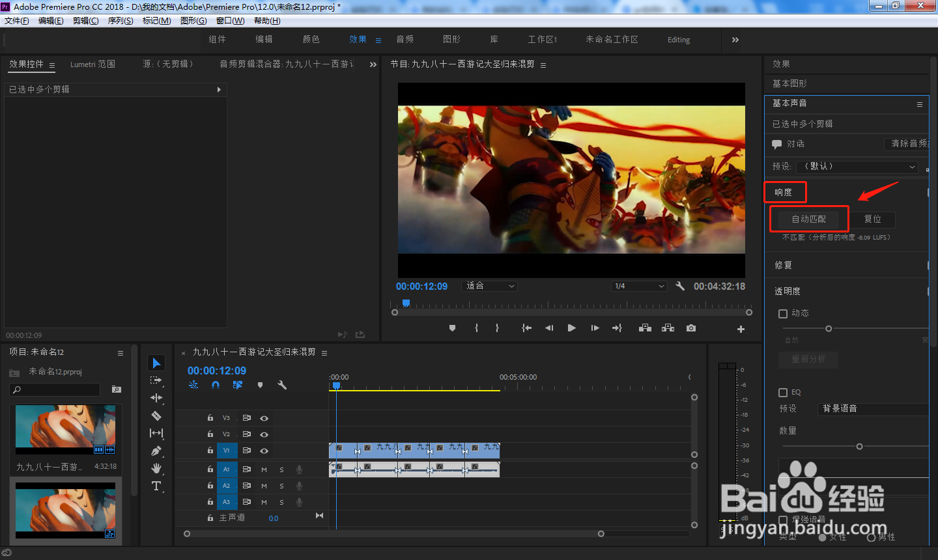Click 自动匹配 button
The image size is (938, 560).
coord(809,219)
